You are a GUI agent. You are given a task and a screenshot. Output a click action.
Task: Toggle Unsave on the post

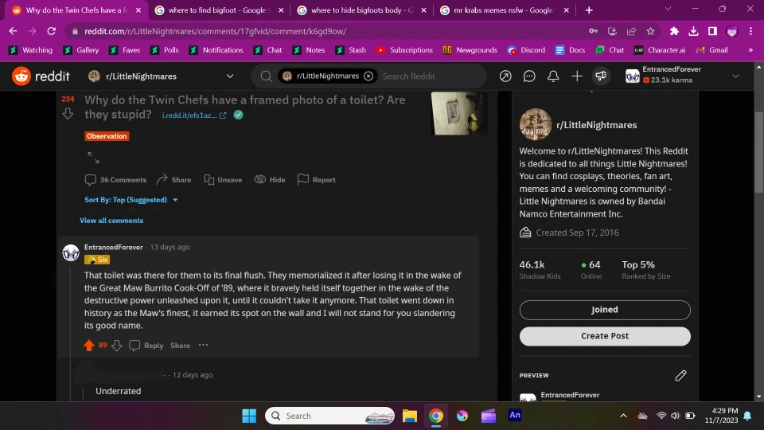(x=223, y=180)
